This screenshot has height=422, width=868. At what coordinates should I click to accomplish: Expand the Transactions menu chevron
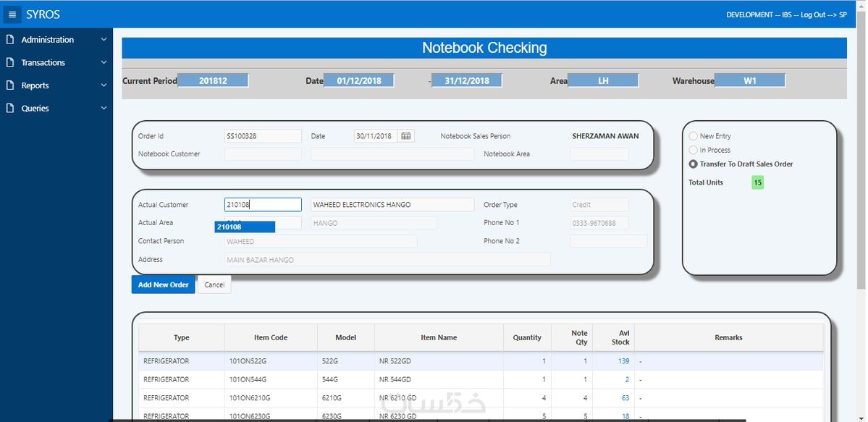(x=104, y=62)
